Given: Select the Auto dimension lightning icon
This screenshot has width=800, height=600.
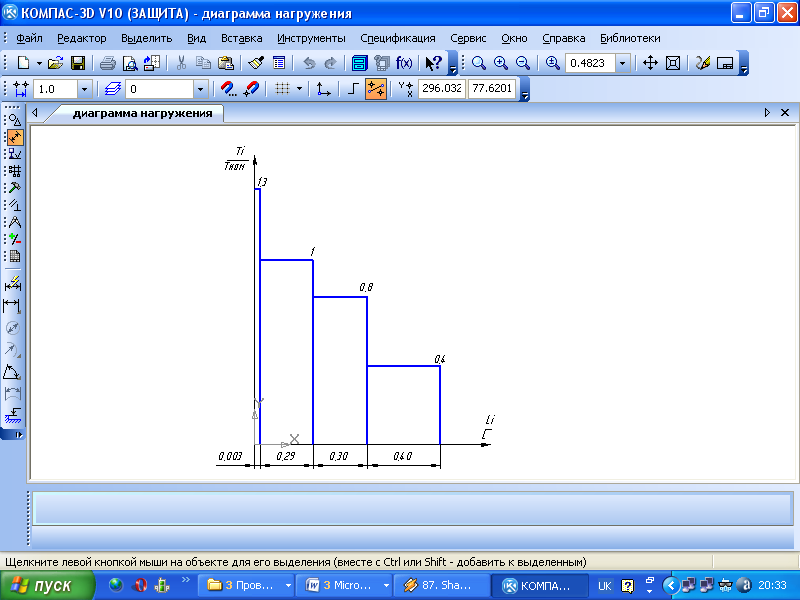Looking at the screenshot, I should (12, 283).
